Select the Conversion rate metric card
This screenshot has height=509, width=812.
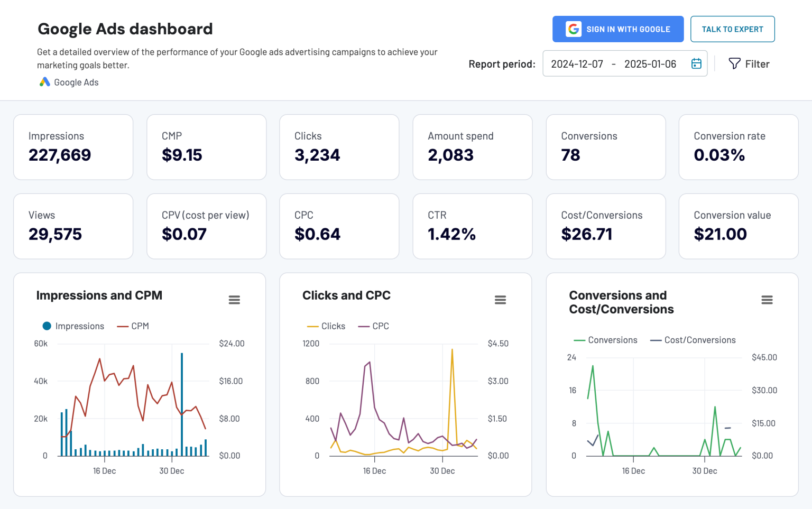(738, 147)
